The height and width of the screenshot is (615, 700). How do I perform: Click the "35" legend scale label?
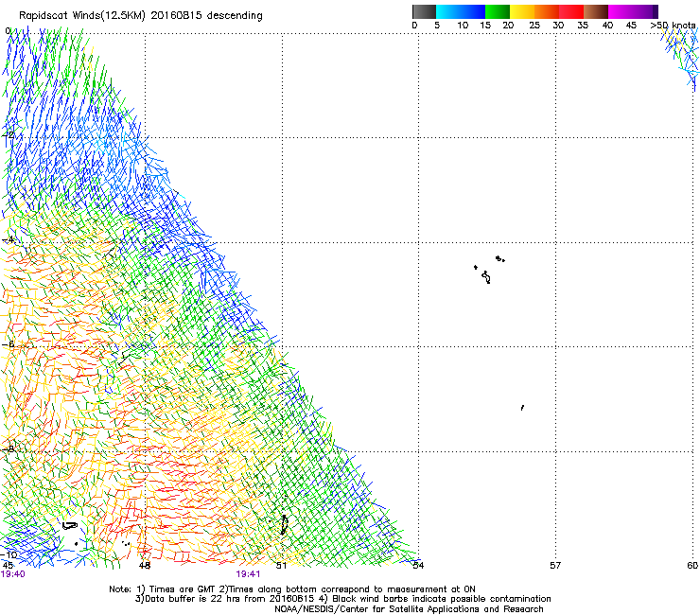[583, 26]
